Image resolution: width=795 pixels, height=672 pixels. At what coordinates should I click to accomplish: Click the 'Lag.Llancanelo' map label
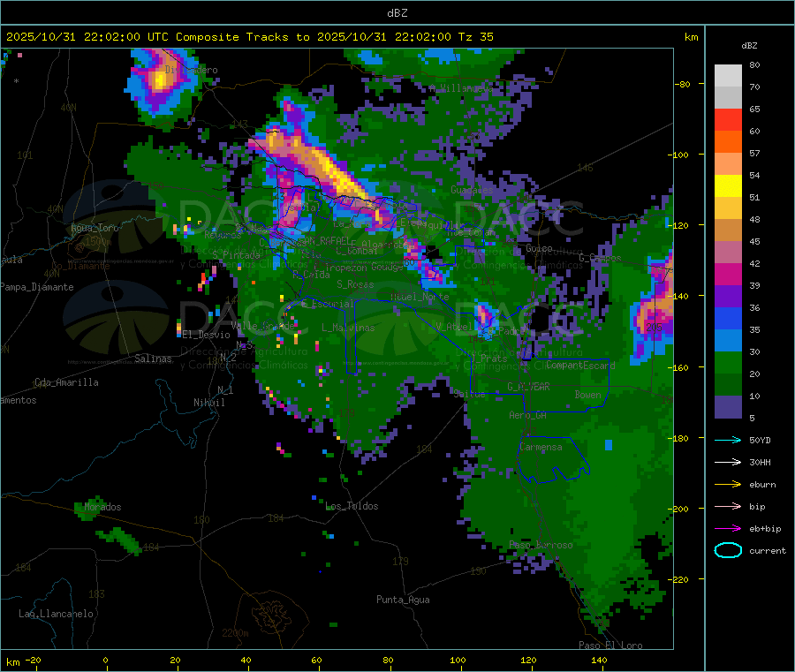pyautogui.click(x=56, y=614)
